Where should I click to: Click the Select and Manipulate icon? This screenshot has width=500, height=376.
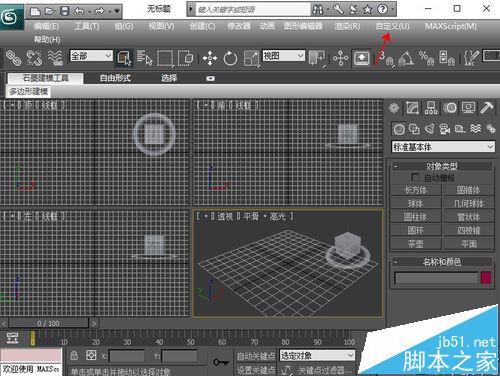click(340, 59)
